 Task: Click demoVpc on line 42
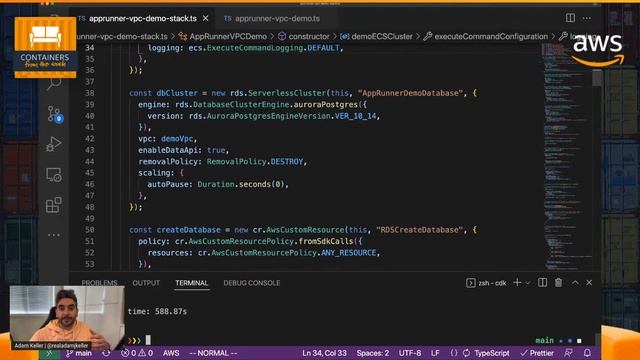177,139
